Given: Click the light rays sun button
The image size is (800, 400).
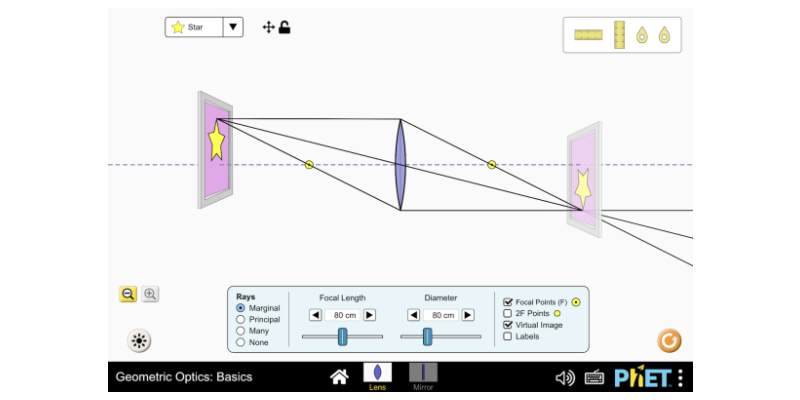Looking at the screenshot, I should (139, 341).
